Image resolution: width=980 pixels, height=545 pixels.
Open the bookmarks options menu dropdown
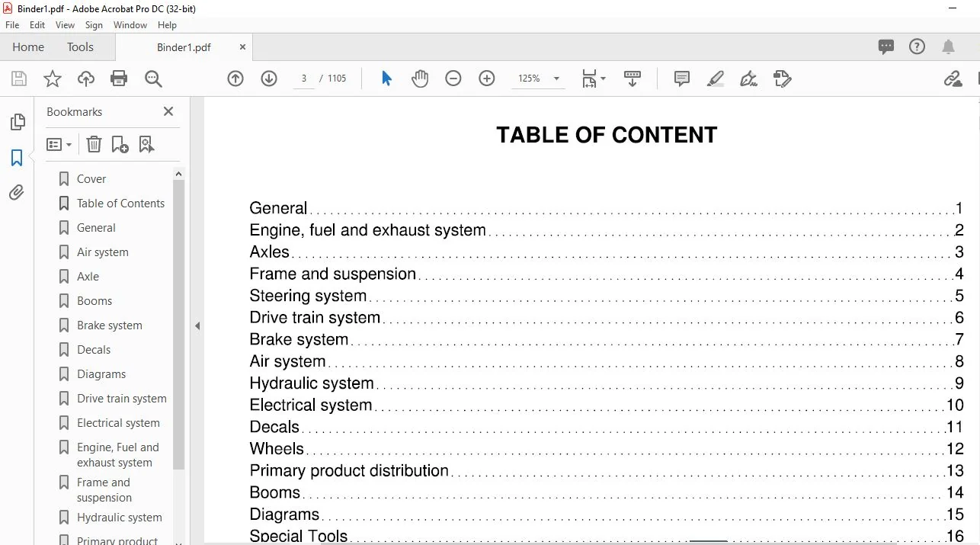[59, 144]
